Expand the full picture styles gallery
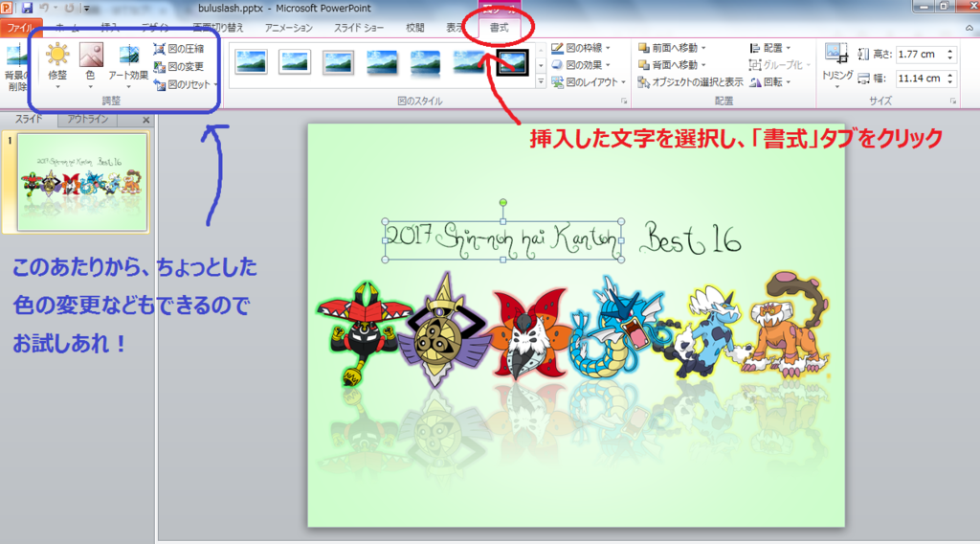Image resolution: width=980 pixels, height=544 pixels. pos(541,81)
